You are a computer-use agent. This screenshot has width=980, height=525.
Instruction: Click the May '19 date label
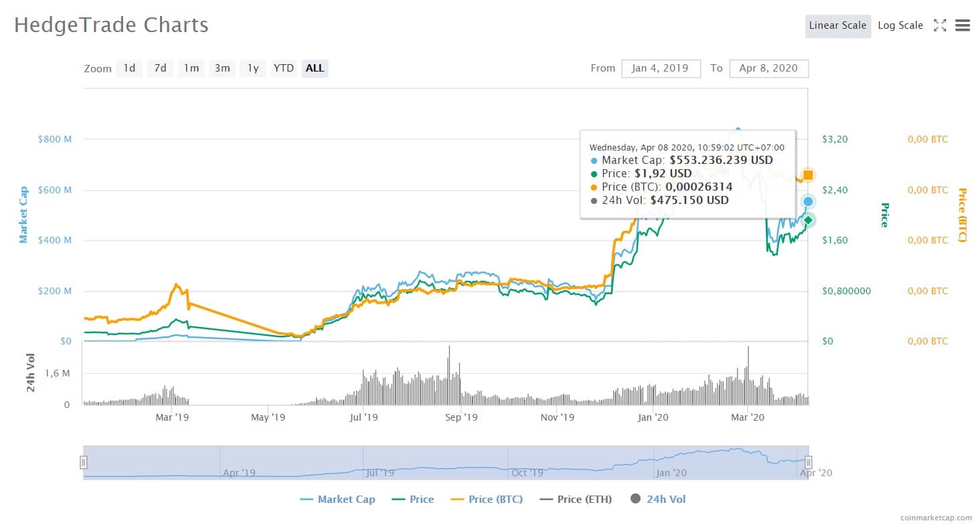[268, 417]
